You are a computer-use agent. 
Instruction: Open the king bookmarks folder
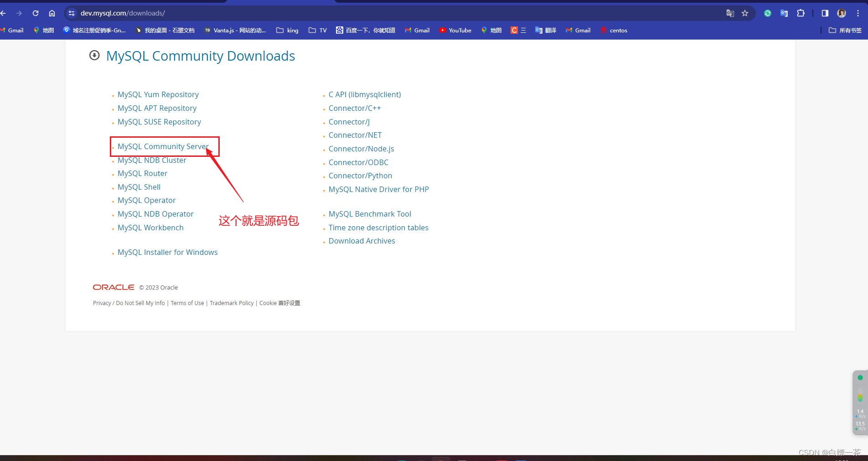click(x=287, y=30)
